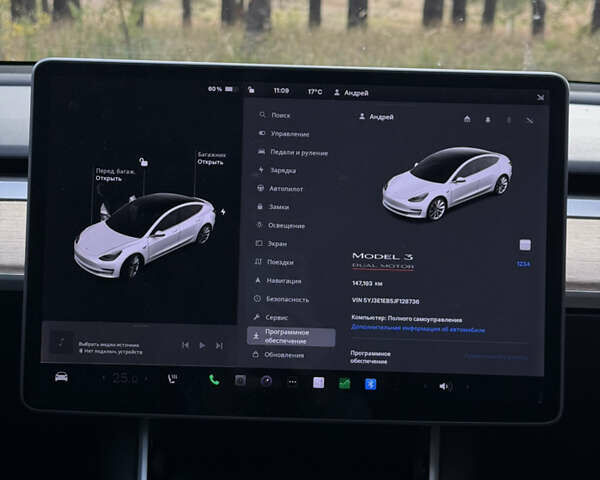Open the Безопасность menu
600x480 pixels.
tap(281, 299)
